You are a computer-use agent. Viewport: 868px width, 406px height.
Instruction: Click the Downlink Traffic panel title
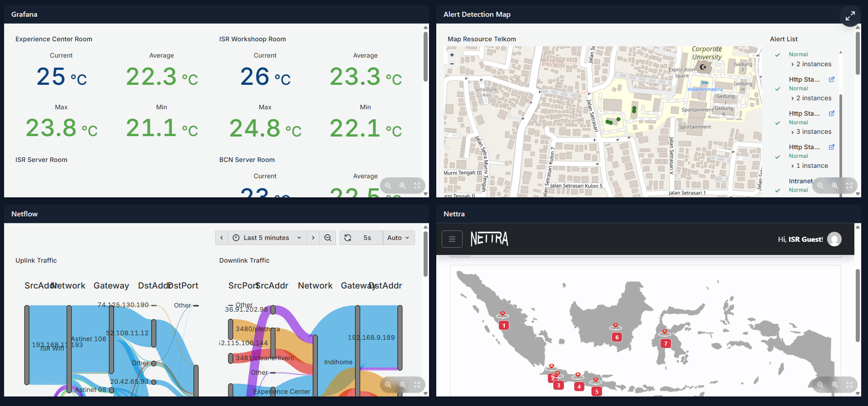tap(244, 260)
